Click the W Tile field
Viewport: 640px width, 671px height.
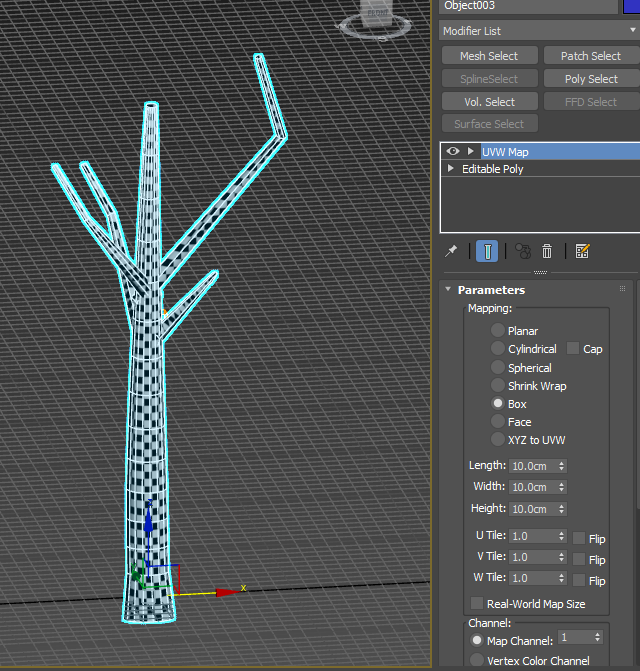(x=533, y=578)
